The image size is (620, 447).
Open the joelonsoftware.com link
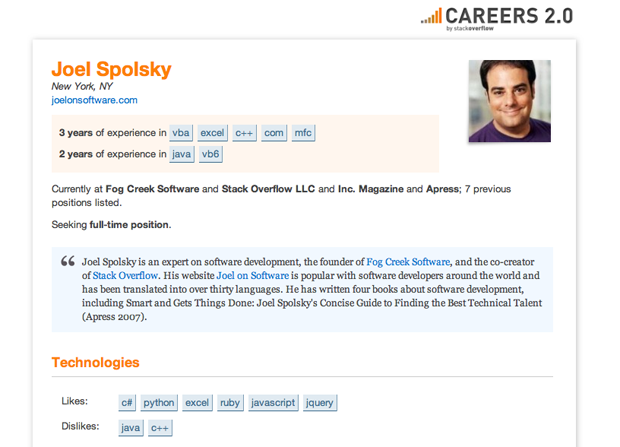point(94,100)
